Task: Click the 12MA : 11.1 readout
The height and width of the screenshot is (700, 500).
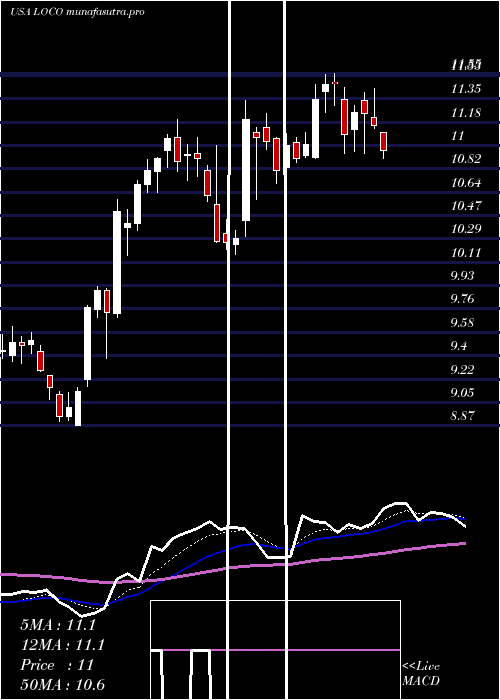Action: (x=63, y=645)
